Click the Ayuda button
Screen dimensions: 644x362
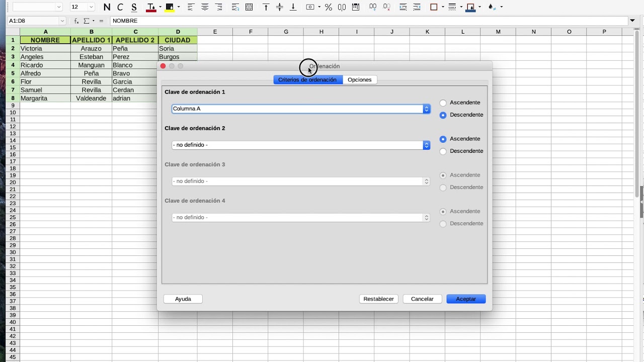point(183,299)
